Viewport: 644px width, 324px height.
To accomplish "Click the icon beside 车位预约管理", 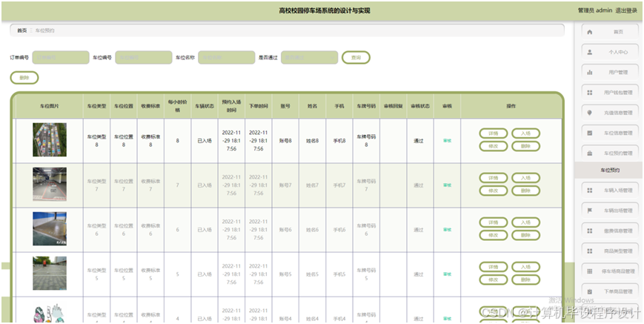I will point(590,153).
